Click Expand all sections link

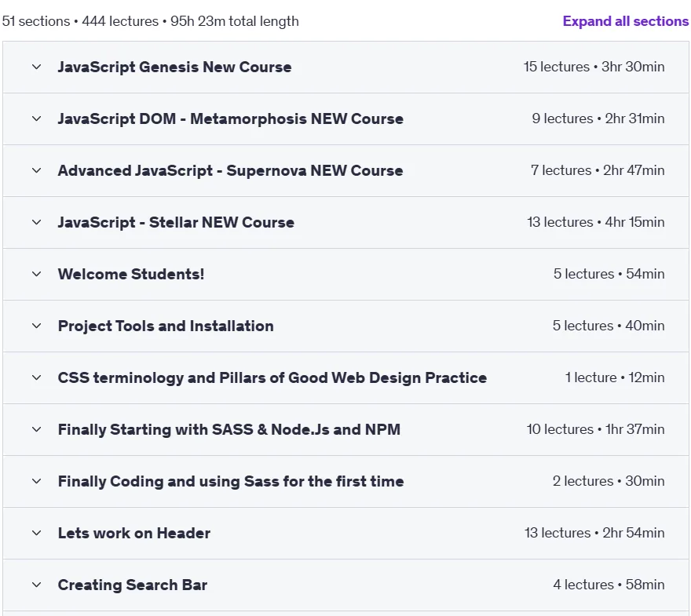click(x=625, y=21)
